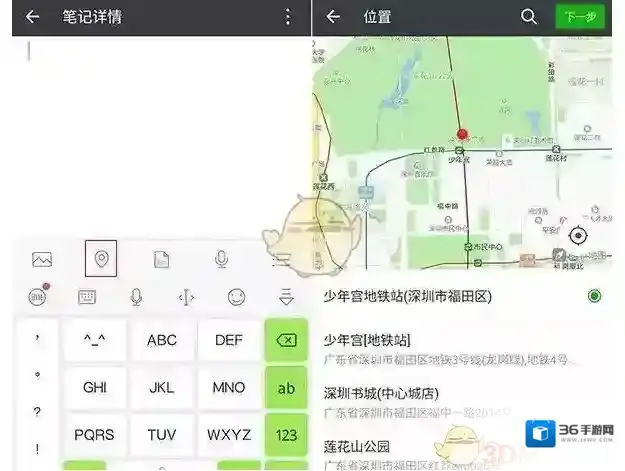Go back from the note details page
The image size is (625, 471).
pos(33,17)
